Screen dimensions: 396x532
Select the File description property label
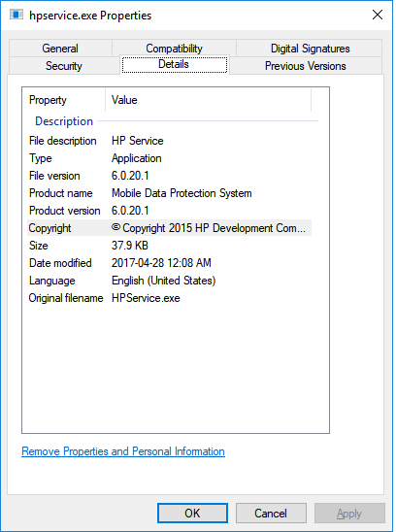(63, 141)
